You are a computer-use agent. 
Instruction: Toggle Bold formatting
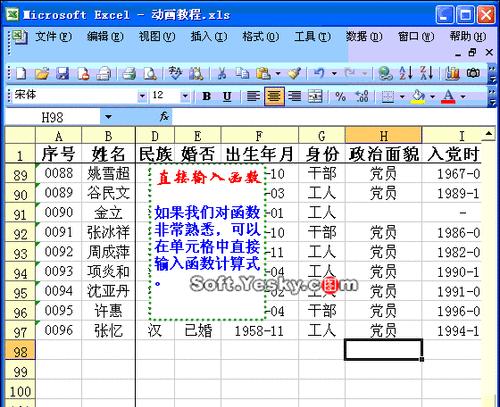coord(207,97)
